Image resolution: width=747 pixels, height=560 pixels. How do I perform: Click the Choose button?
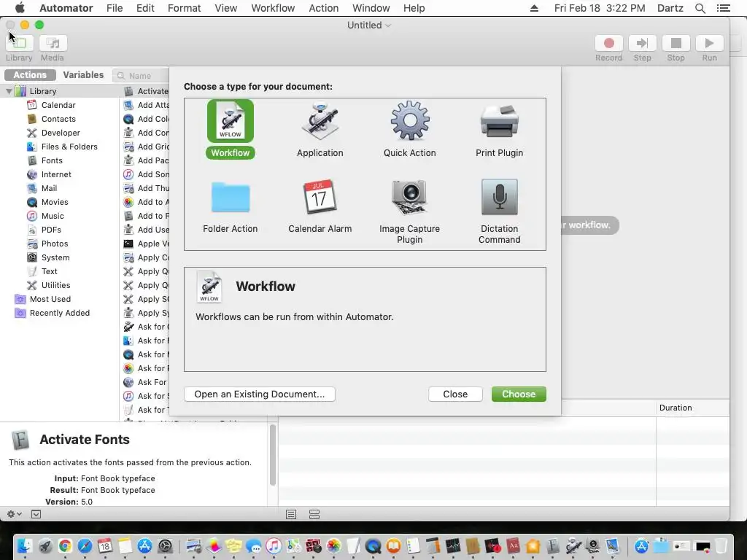(519, 394)
